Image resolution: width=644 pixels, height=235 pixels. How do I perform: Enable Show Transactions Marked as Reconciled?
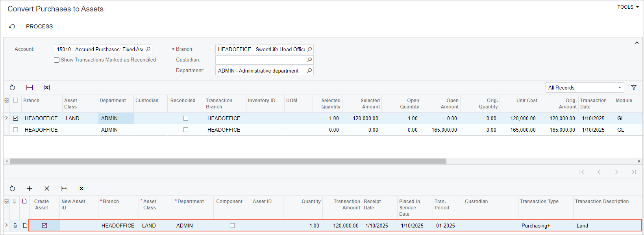click(x=57, y=60)
